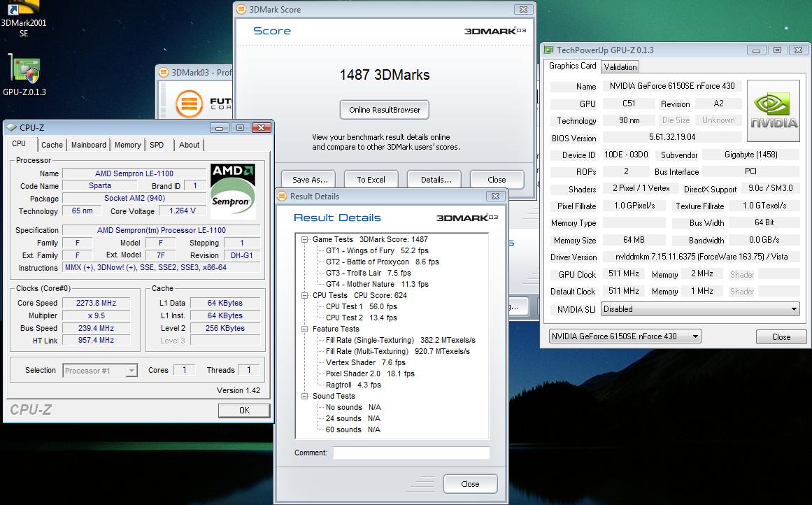Click the HT Link value 957.4 MHz
812x505 pixels.
[x=96, y=341]
